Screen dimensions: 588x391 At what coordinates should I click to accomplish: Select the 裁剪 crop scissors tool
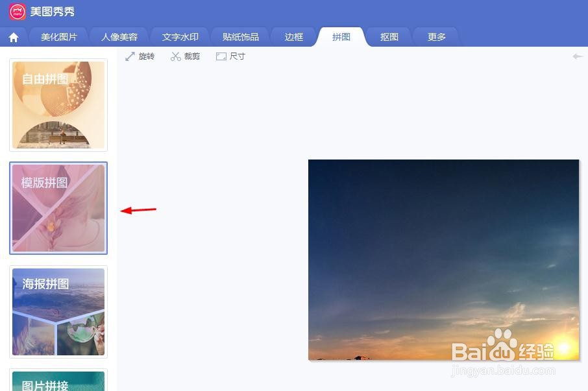point(185,56)
